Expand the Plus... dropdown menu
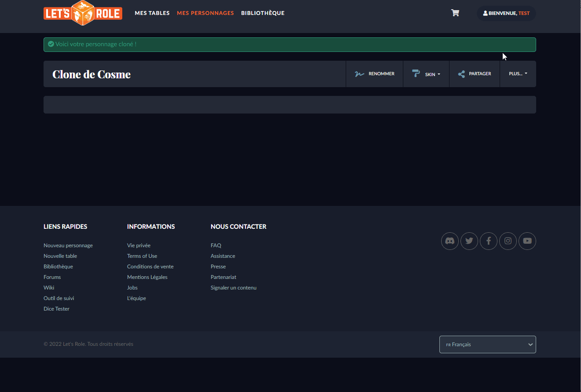581x392 pixels. [518, 74]
